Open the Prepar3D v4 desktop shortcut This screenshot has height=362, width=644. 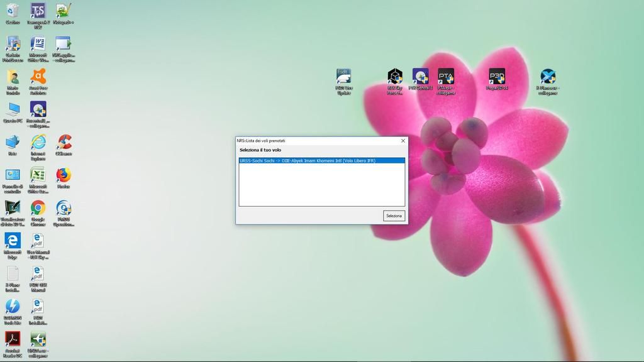click(x=497, y=77)
